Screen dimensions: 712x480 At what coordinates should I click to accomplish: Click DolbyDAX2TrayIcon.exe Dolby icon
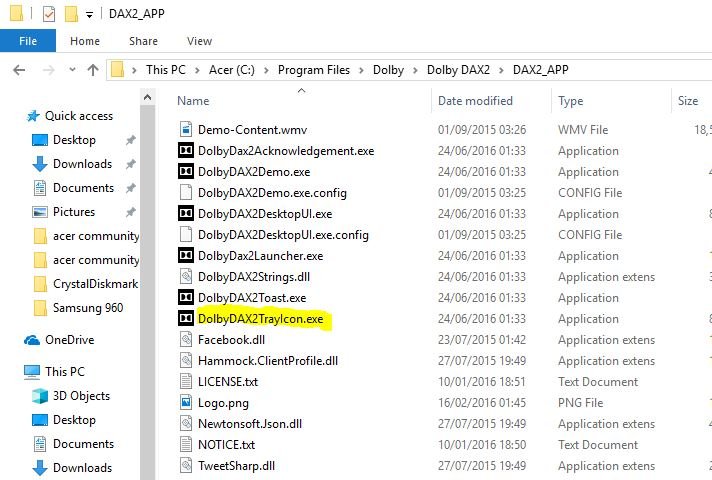(x=186, y=318)
